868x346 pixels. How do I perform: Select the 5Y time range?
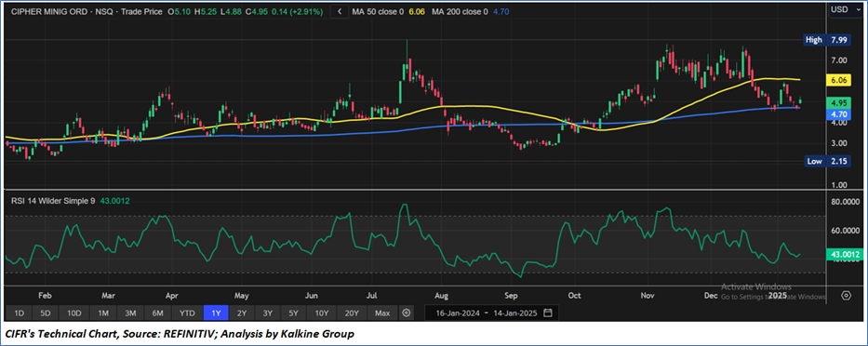point(293,313)
